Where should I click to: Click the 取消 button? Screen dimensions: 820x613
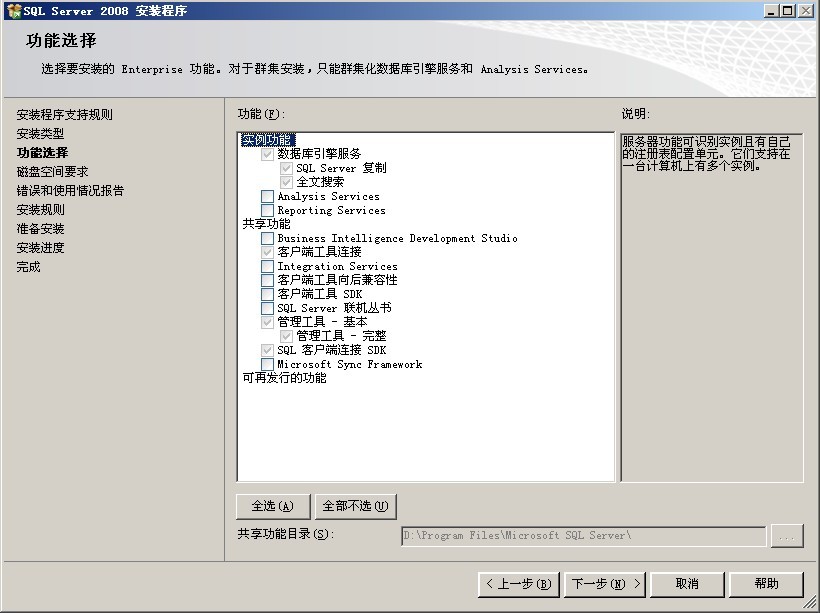click(687, 584)
